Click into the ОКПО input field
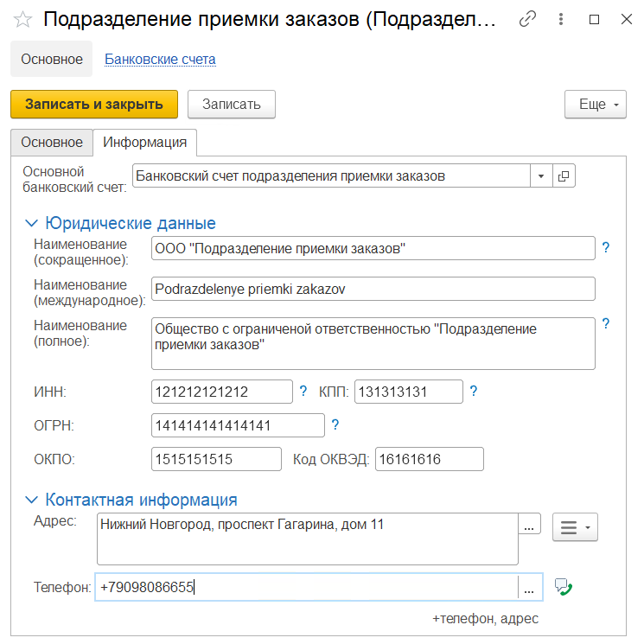 216,459
